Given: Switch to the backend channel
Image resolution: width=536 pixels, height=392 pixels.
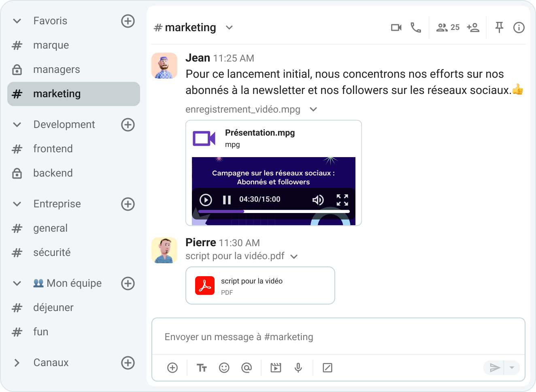Looking at the screenshot, I should [53, 173].
